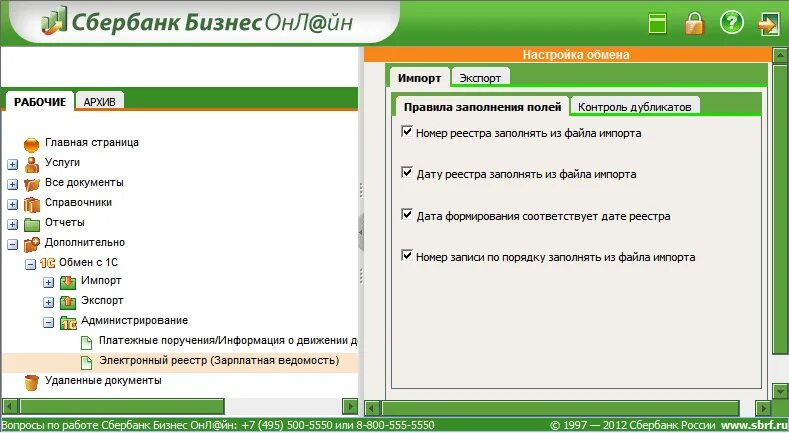Click the folder icon beside Все документы
789x433 pixels.
pos(32,184)
